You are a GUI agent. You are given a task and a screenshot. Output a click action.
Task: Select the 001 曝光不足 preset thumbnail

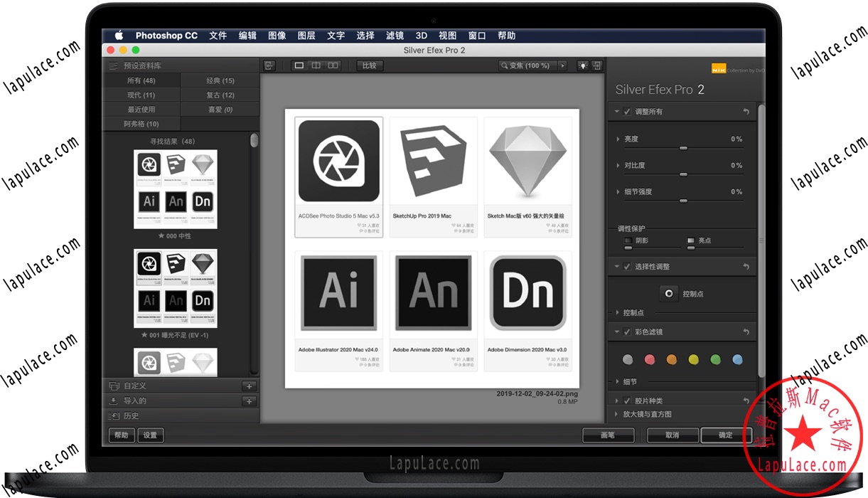tap(176, 288)
